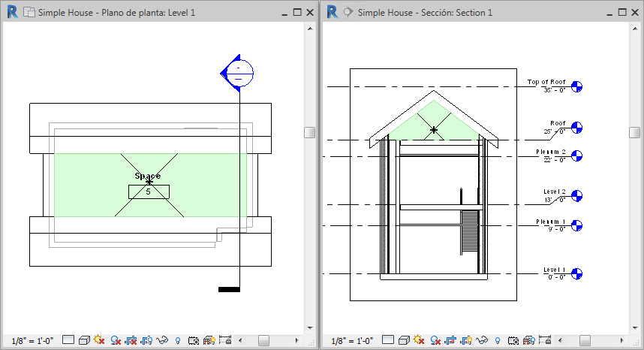Viewport: 644px width, 350px height.
Task: Click right arrow on plan view horizontal scrollbar
Action: 296,340
